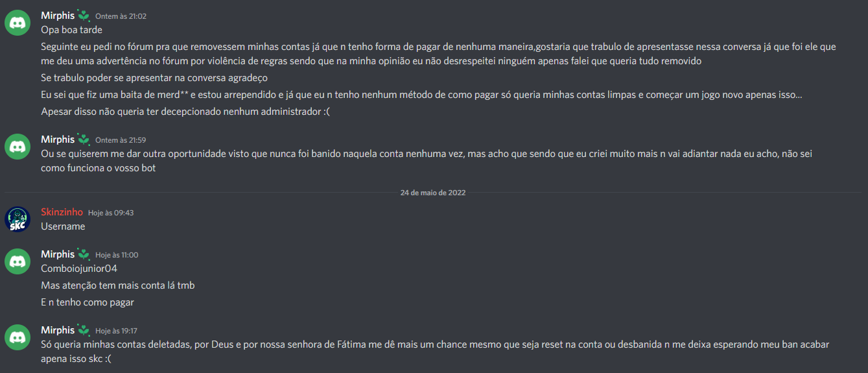Open Mirphis avatar on the 21:02 message
Screen dimensions: 868x373
(18, 22)
